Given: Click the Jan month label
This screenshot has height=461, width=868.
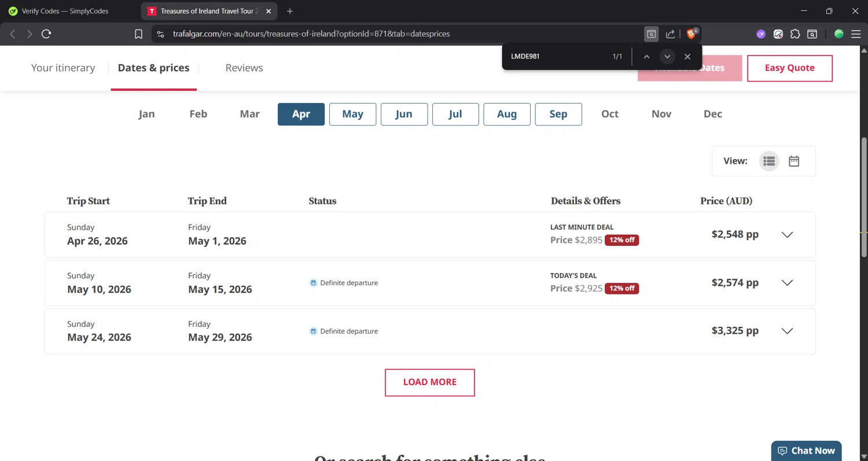Looking at the screenshot, I should 146,114.
